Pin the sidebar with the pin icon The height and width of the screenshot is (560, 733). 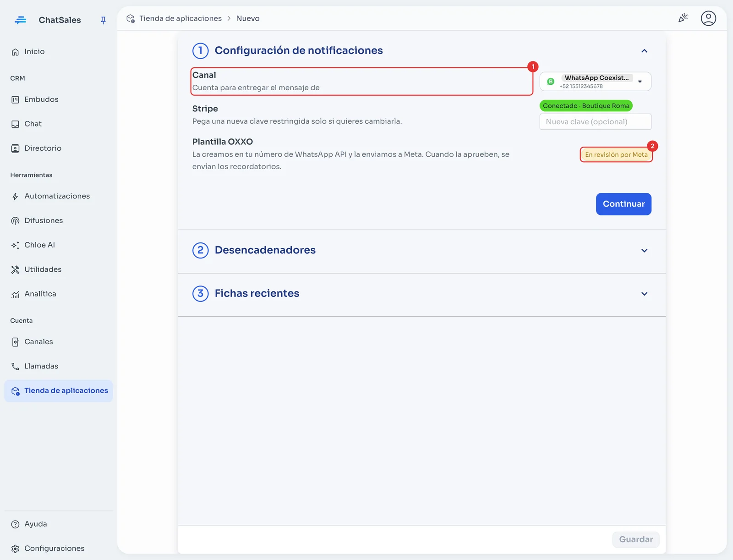[x=103, y=20]
